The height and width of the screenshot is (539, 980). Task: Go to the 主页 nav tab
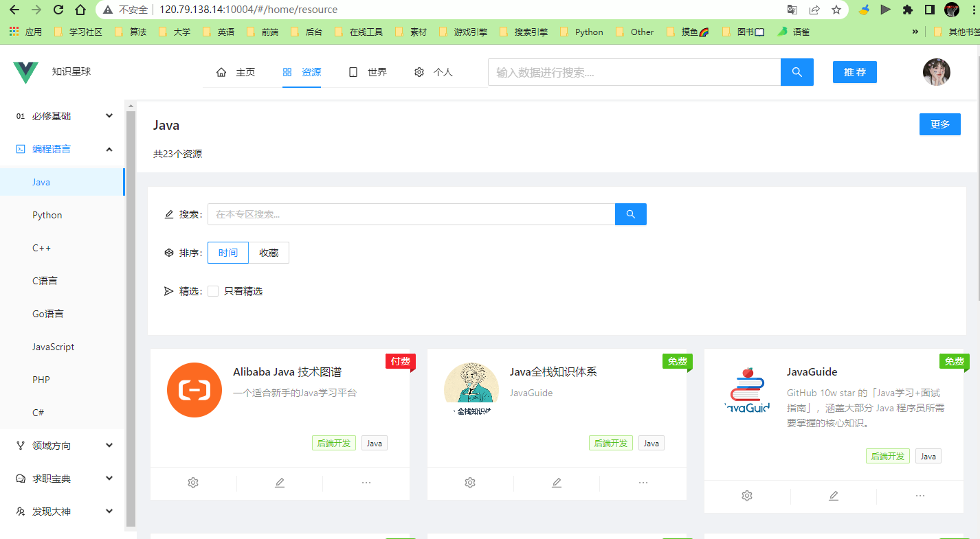pos(236,72)
